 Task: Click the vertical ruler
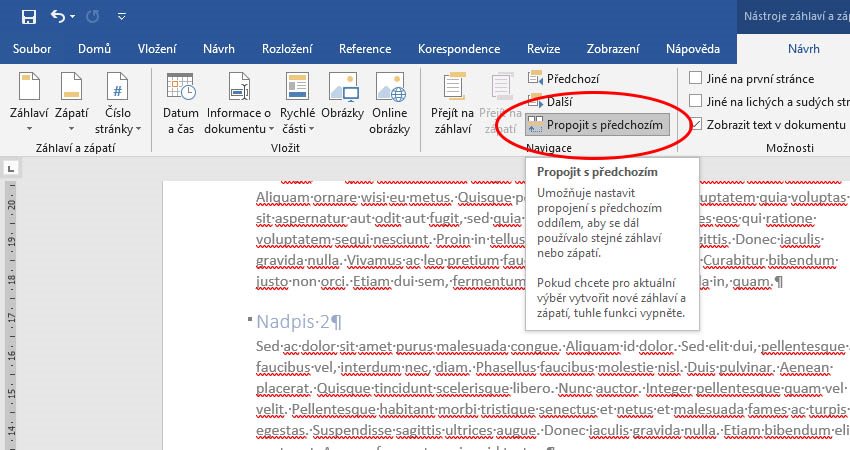tap(11, 316)
